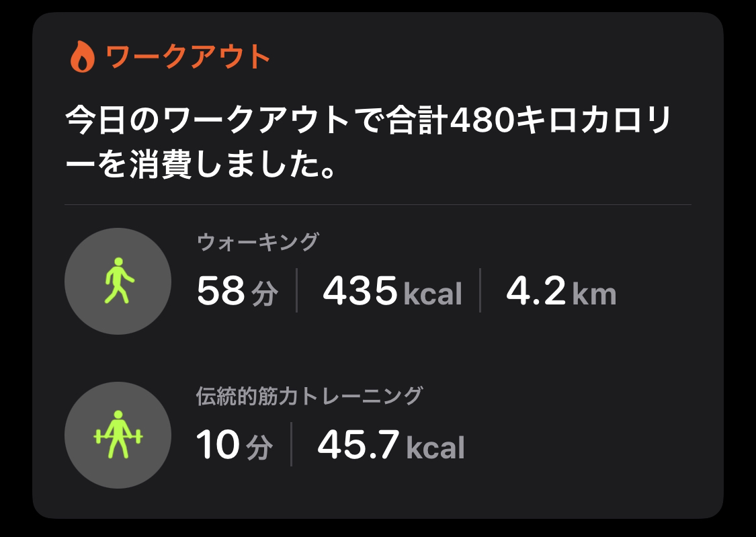
Task: Select the ウォーキング workout label
Action: click(x=258, y=241)
